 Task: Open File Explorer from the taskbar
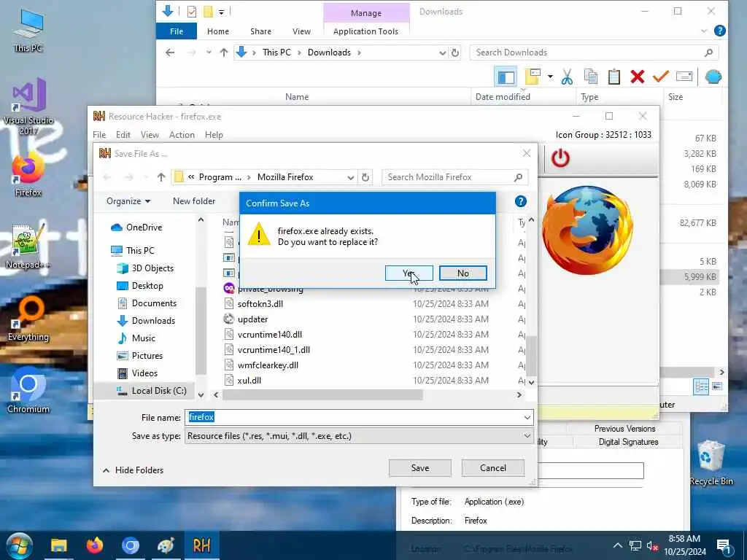click(59, 545)
